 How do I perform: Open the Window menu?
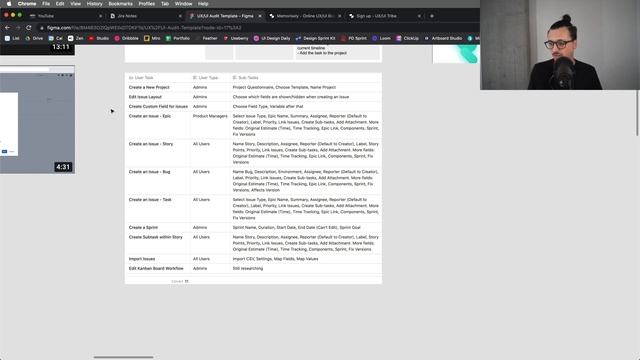click(x=183, y=4)
